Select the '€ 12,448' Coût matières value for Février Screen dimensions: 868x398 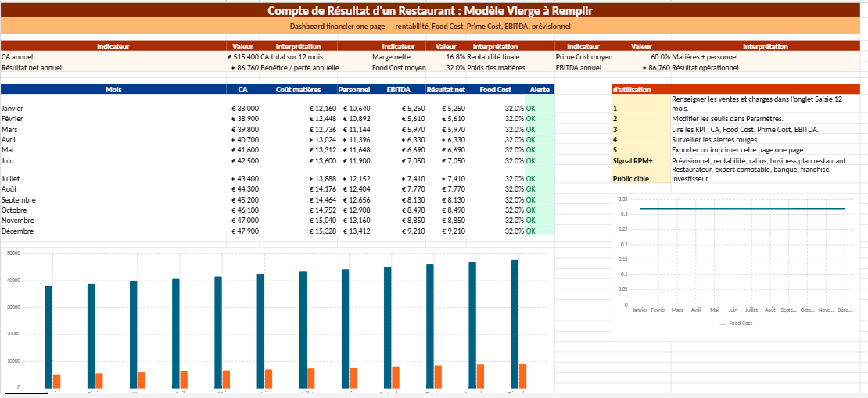click(299, 119)
